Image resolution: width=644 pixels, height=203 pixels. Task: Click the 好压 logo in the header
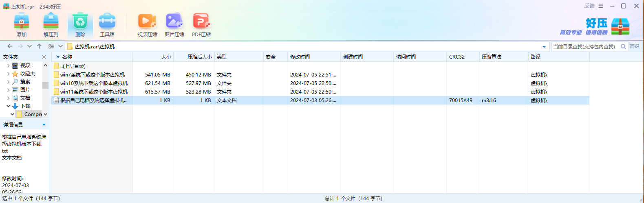(595, 26)
